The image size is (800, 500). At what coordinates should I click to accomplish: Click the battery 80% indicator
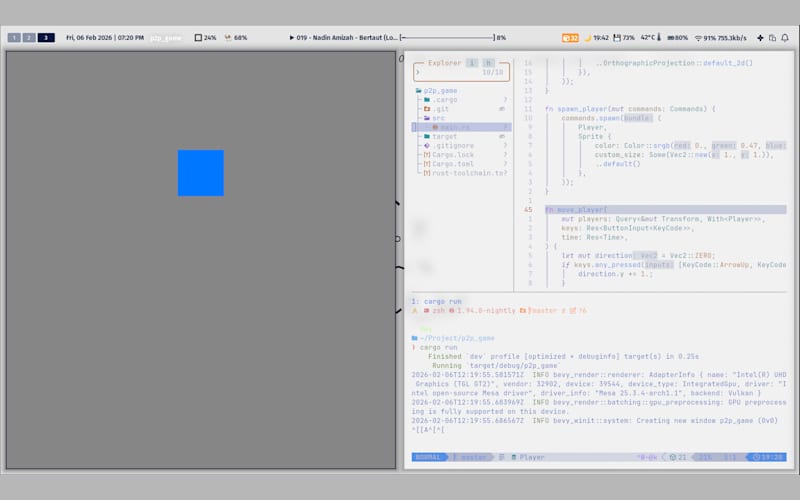point(678,38)
